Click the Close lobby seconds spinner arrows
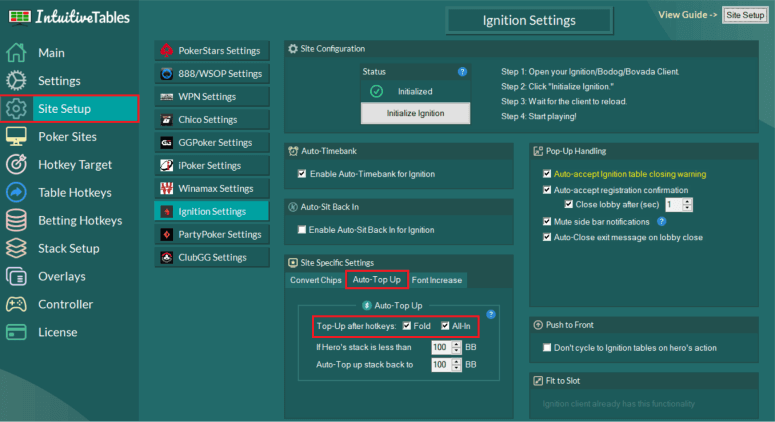This screenshot has width=775, height=422. click(687, 205)
